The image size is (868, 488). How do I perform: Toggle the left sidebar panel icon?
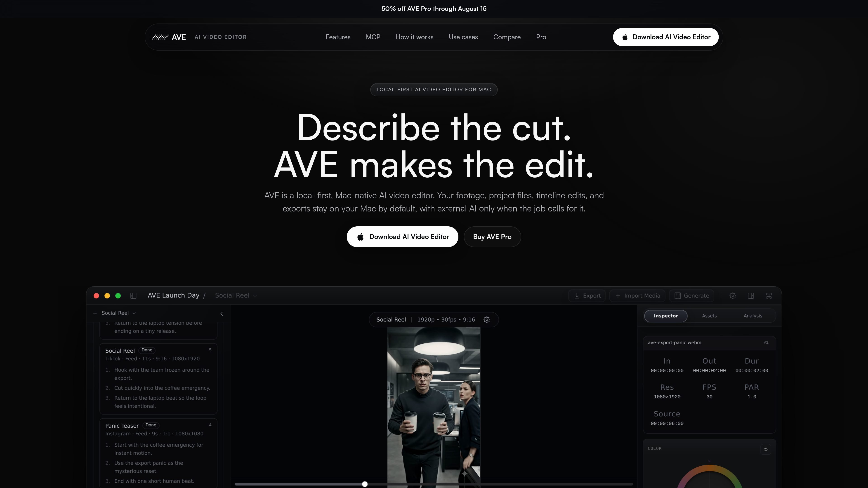tap(133, 296)
